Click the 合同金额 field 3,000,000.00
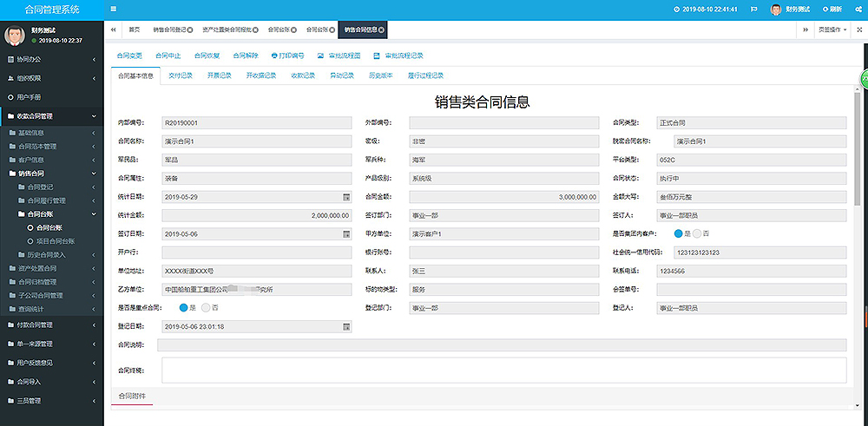 pyautogui.click(x=504, y=197)
